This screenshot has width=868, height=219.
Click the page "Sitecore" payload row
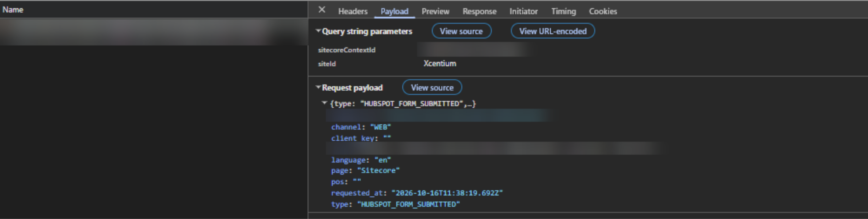click(365, 171)
